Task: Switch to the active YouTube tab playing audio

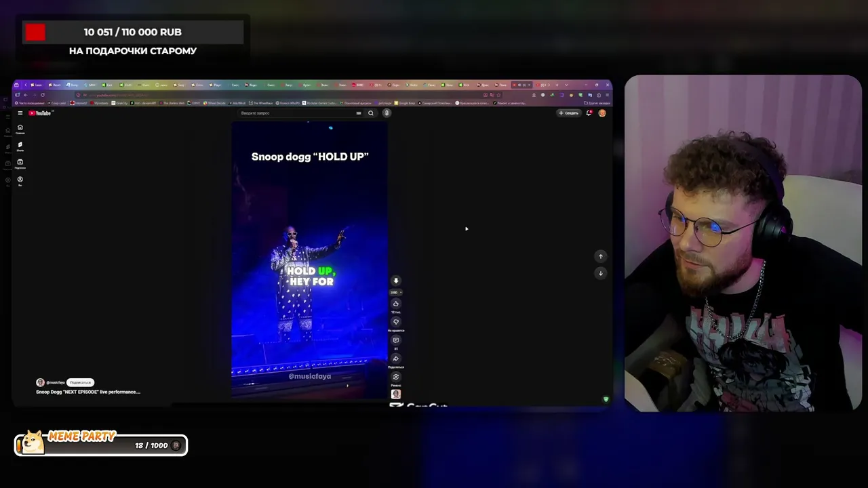Action: [x=521, y=85]
